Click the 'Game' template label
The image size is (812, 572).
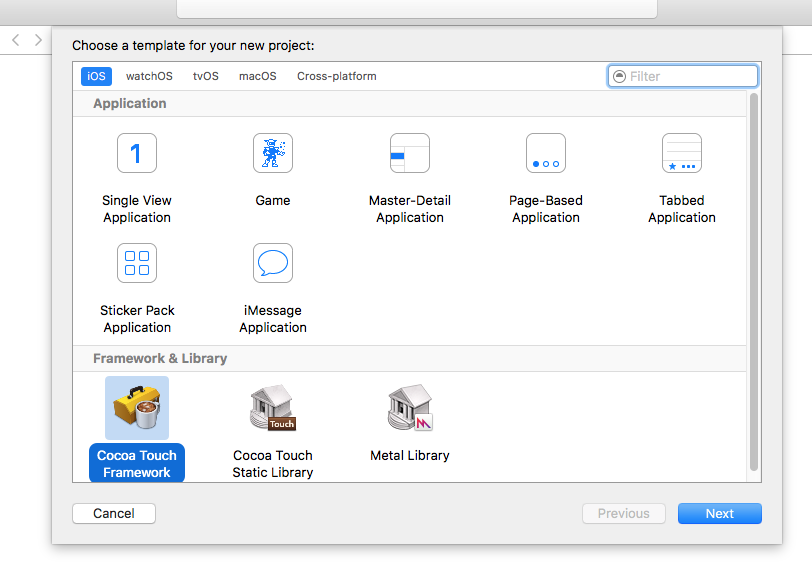click(x=273, y=200)
